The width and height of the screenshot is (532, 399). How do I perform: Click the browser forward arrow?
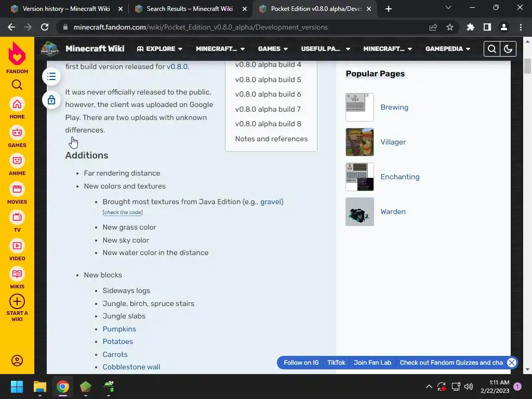tap(28, 27)
